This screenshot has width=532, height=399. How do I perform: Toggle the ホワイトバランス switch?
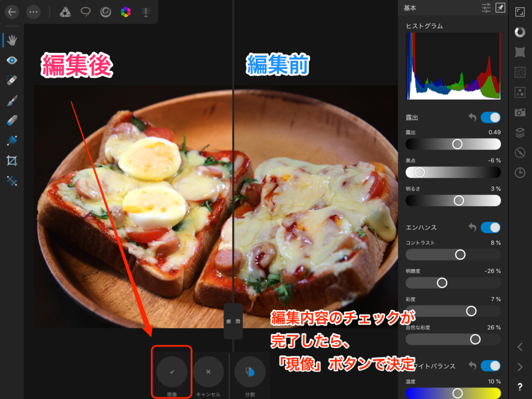point(490,366)
